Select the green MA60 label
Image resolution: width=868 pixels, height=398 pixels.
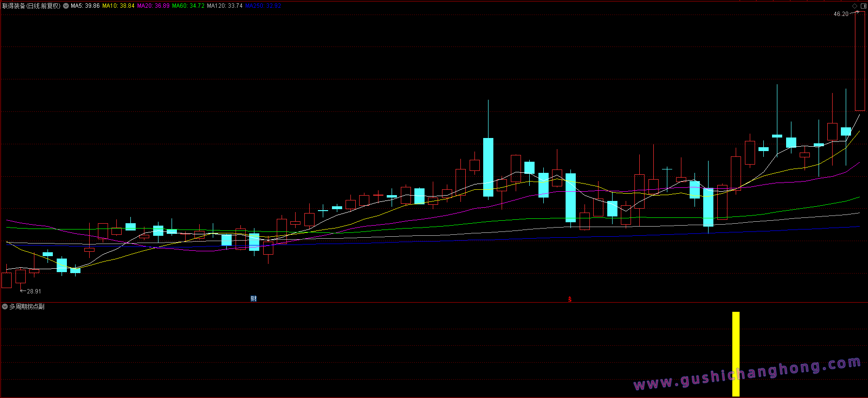pyautogui.click(x=188, y=6)
